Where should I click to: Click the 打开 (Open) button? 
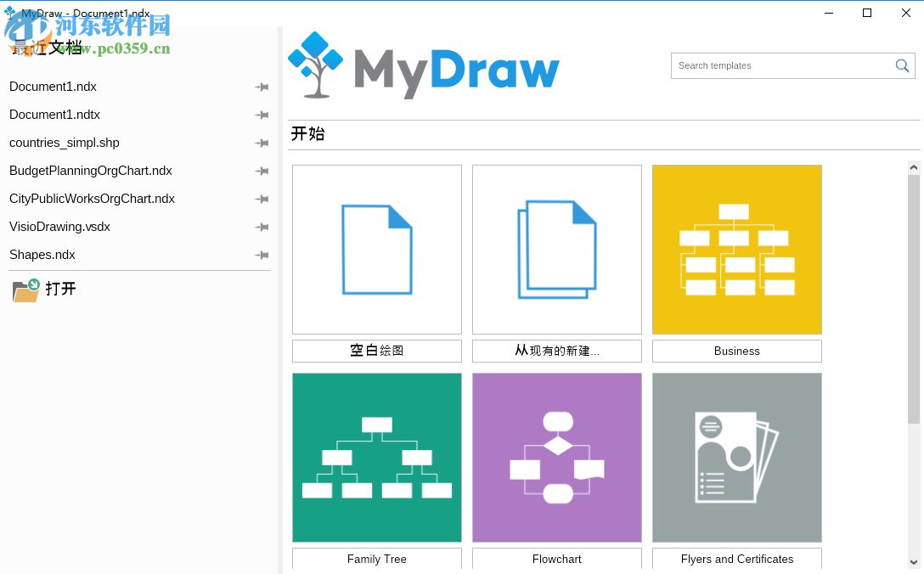click(x=60, y=289)
